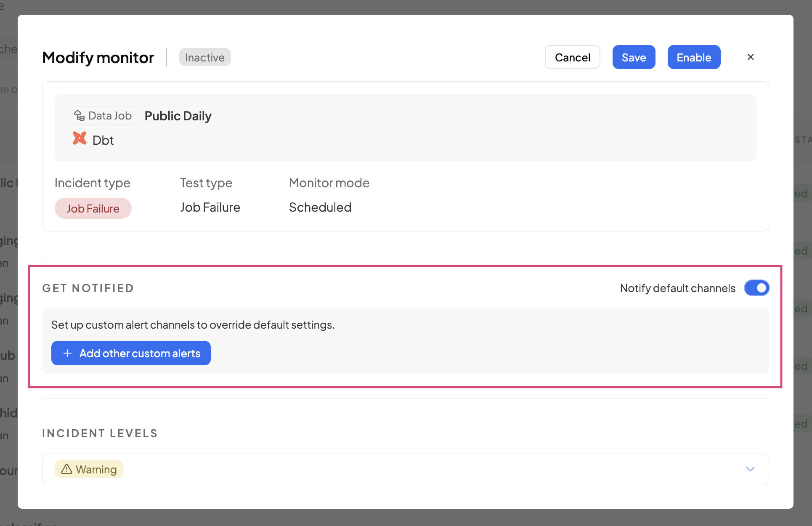Toggle Notify default channels switch
812x526 pixels.
756,288
